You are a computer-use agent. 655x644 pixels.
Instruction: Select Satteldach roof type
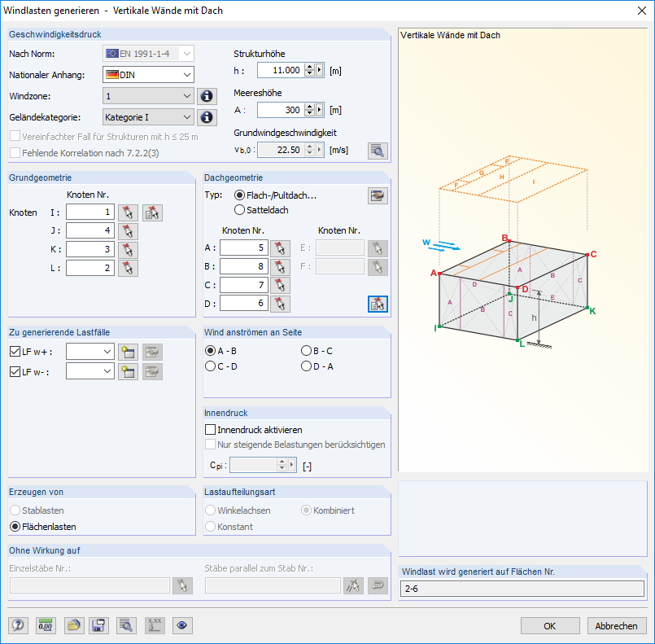[x=239, y=210]
